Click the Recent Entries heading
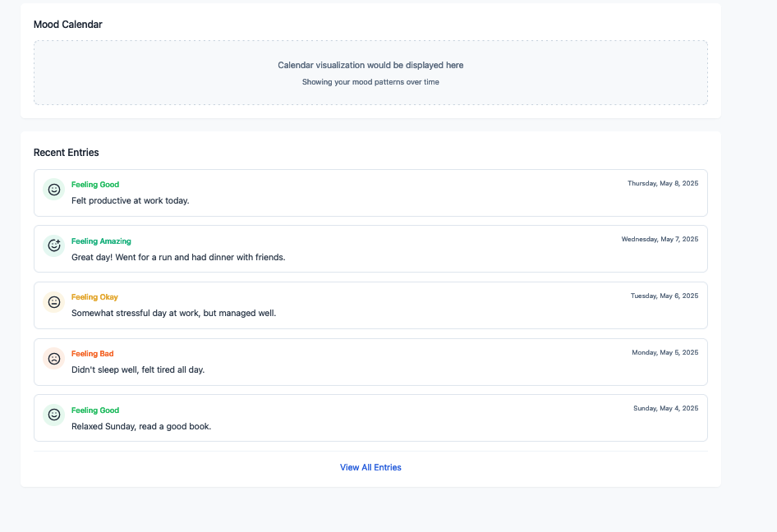Screen dimensions: 777x532 point(66,153)
